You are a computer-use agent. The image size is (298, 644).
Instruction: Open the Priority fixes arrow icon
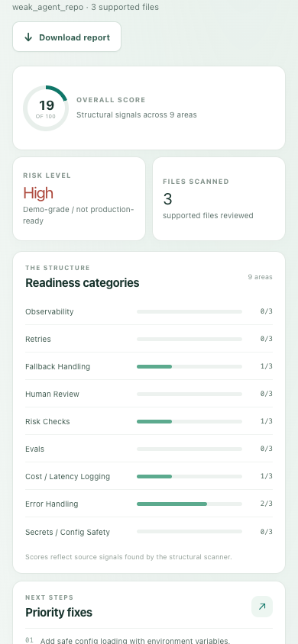262,606
